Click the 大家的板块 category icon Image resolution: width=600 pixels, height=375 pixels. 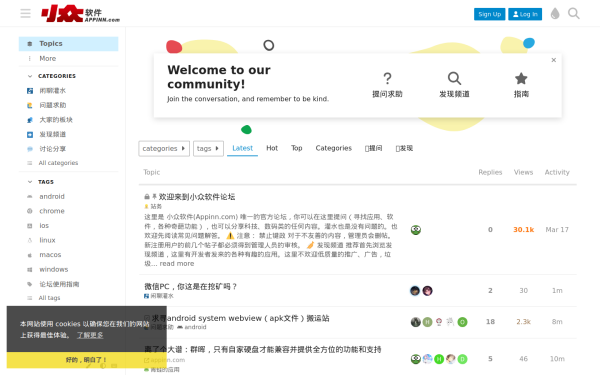pyautogui.click(x=30, y=120)
